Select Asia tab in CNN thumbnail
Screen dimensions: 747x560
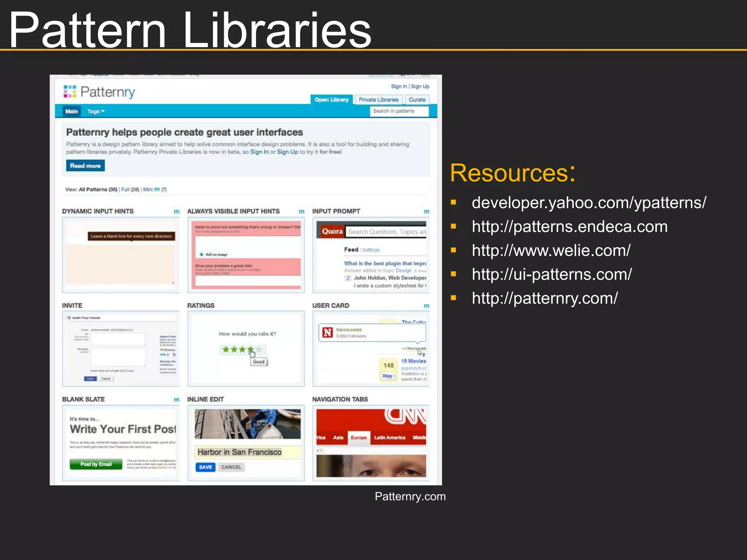coord(338,437)
